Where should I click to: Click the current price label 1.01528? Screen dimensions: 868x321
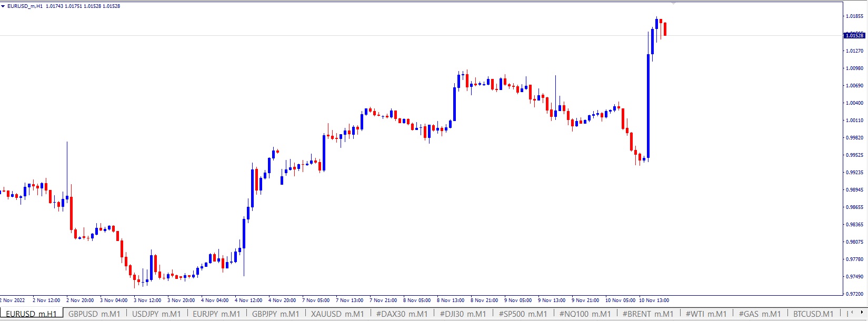(854, 35)
